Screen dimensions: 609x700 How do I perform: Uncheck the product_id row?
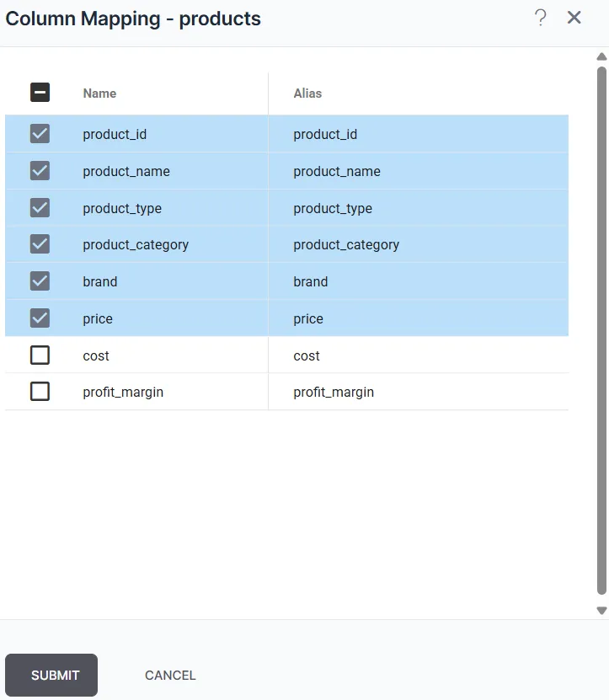coord(40,134)
